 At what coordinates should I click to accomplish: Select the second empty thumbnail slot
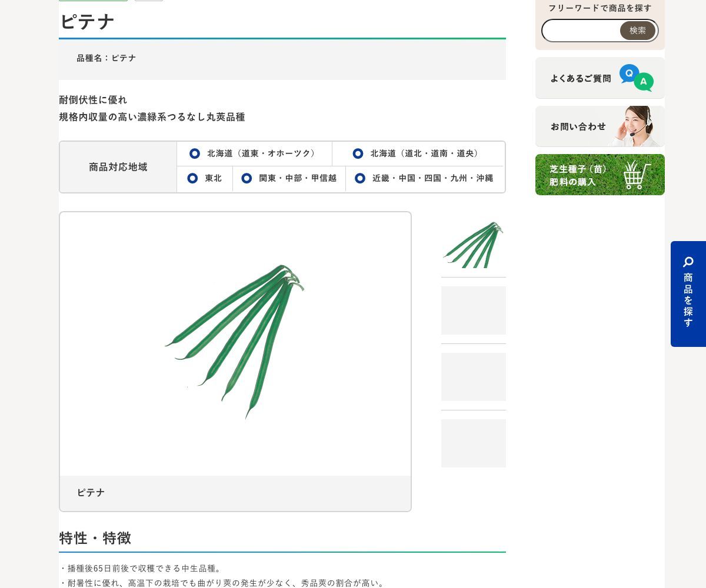[474, 310]
